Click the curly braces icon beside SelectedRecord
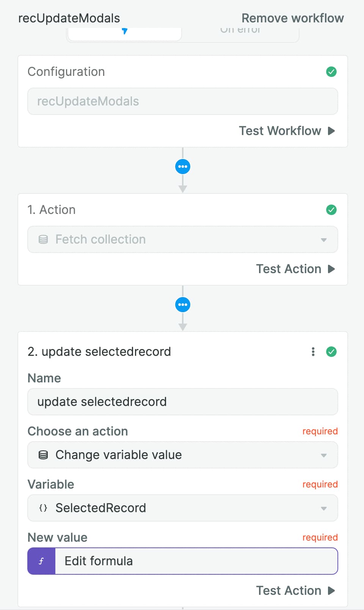The width and height of the screenshot is (364, 610). (43, 508)
